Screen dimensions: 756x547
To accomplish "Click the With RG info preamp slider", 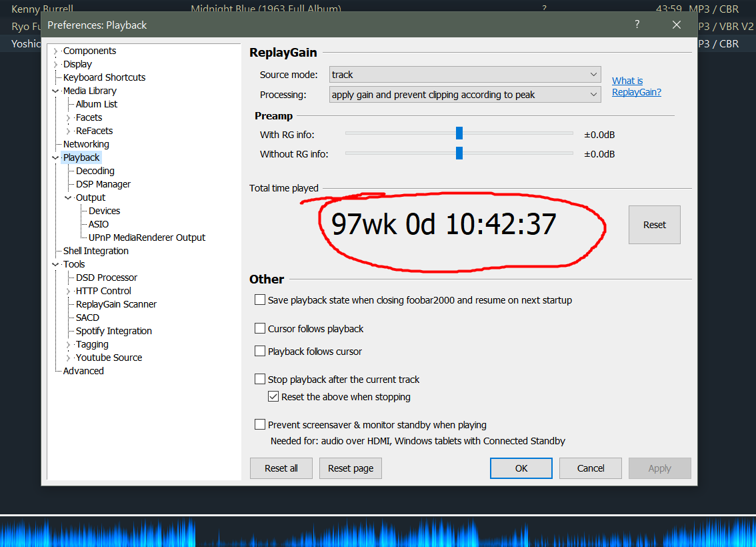I will (459, 134).
